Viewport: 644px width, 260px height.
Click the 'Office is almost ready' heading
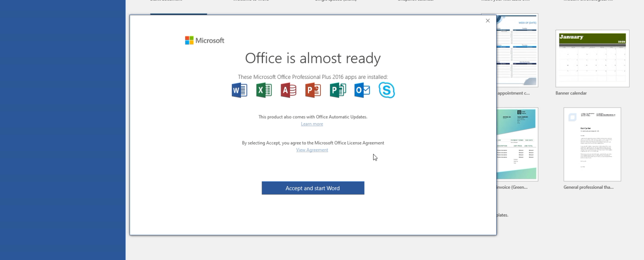(x=313, y=58)
